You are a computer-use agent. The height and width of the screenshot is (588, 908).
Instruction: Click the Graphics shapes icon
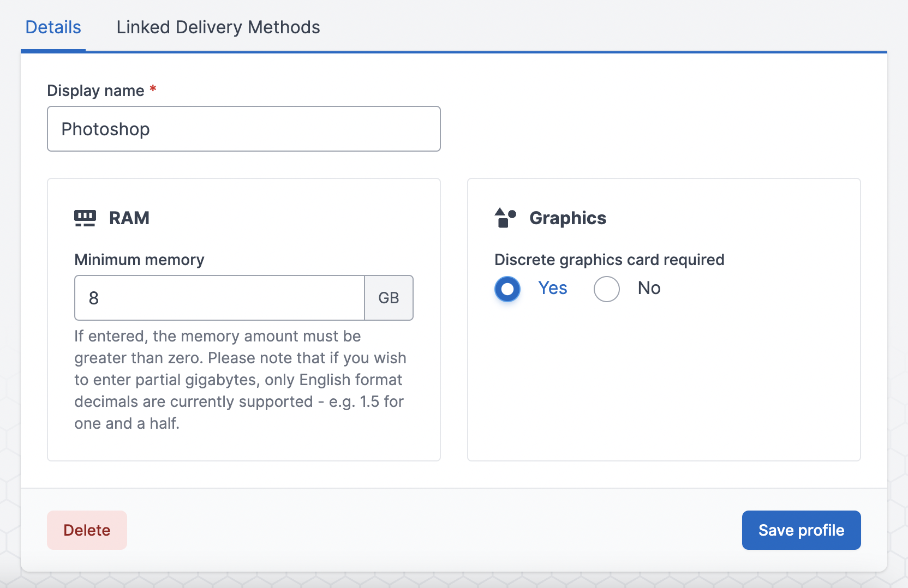(x=505, y=218)
